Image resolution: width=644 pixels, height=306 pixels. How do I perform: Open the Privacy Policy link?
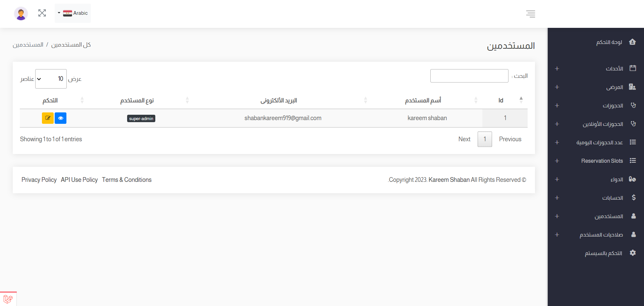pos(39,180)
